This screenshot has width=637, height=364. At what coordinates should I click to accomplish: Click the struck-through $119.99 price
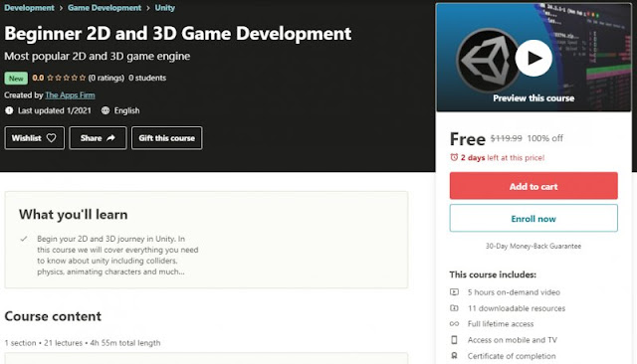(507, 138)
